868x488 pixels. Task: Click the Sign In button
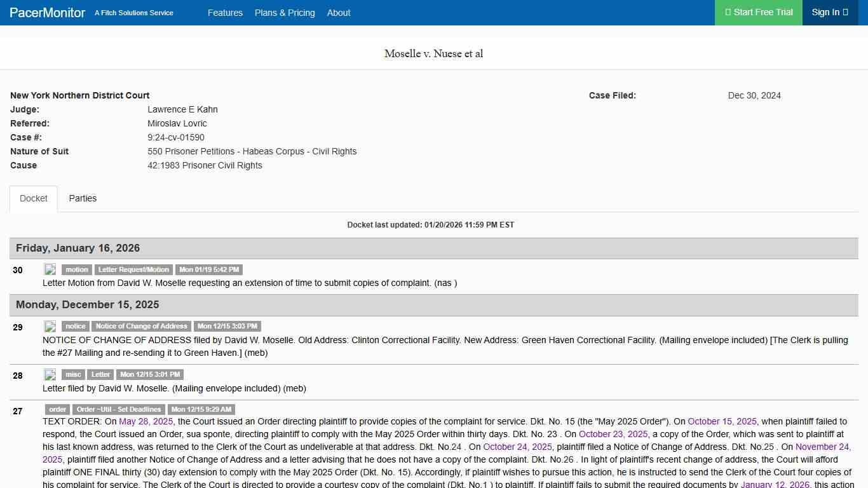(830, 13)
